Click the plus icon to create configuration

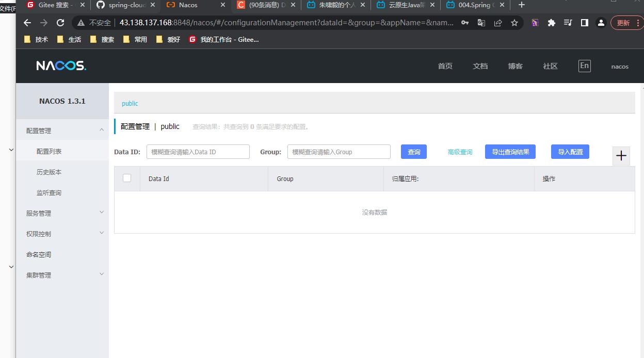click(x=621, y=156)
